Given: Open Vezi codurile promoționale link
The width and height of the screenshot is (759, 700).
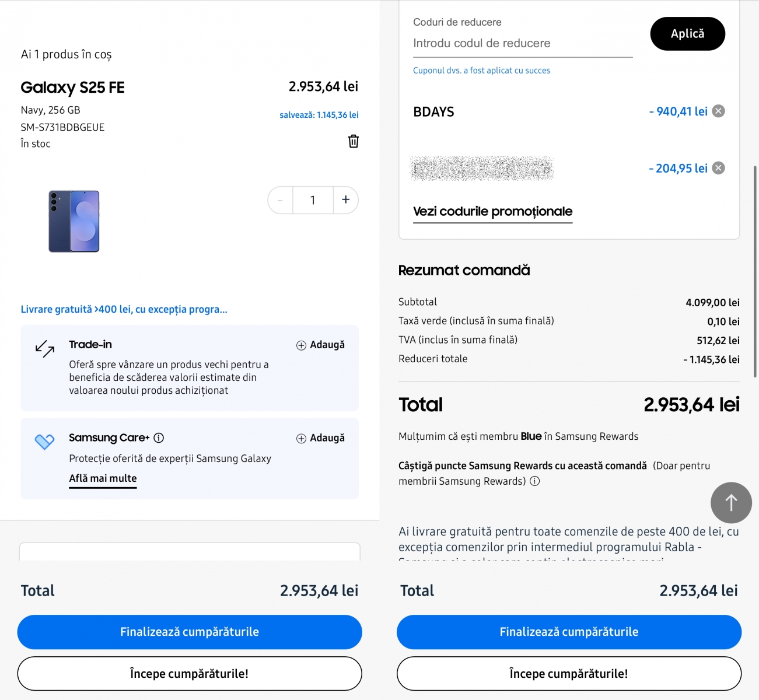Looking at the screenshot, I should coord(492,212).
